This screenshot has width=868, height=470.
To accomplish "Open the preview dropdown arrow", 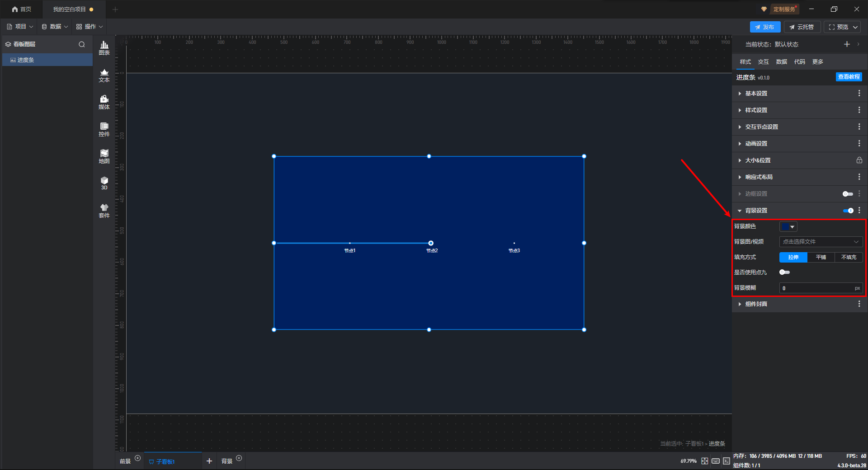I will tap(855, 27).
